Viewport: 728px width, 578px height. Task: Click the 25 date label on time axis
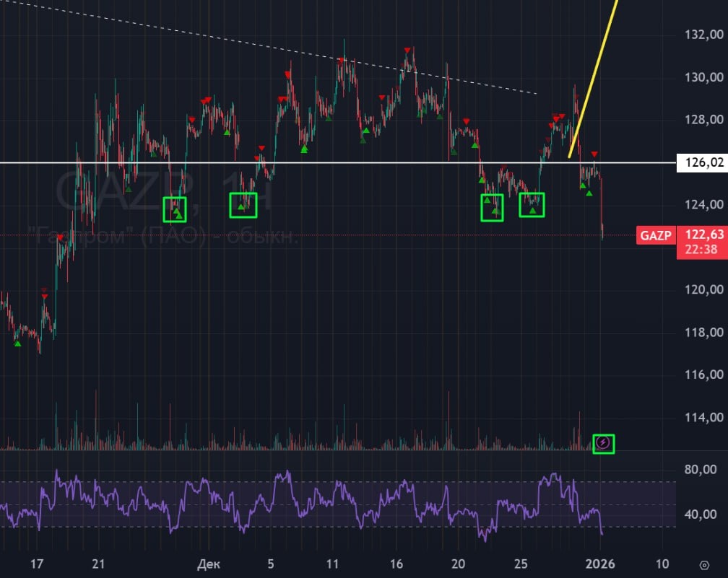point(521,564)
